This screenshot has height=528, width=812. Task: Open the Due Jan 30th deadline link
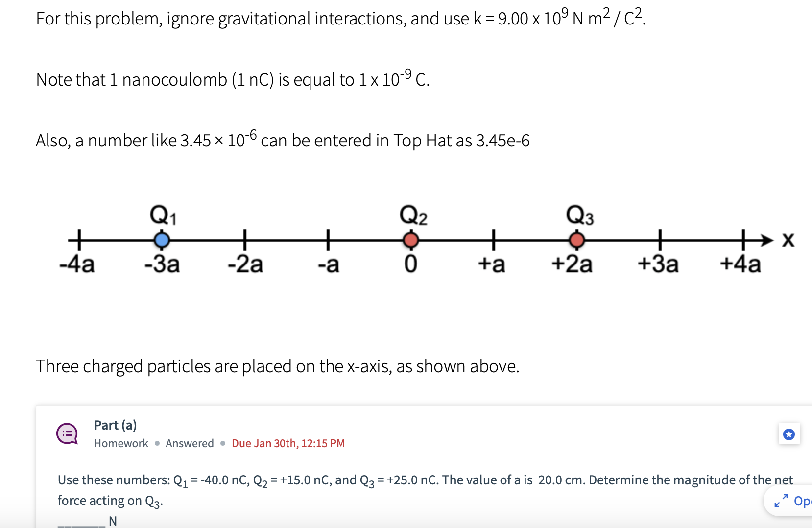288,443
